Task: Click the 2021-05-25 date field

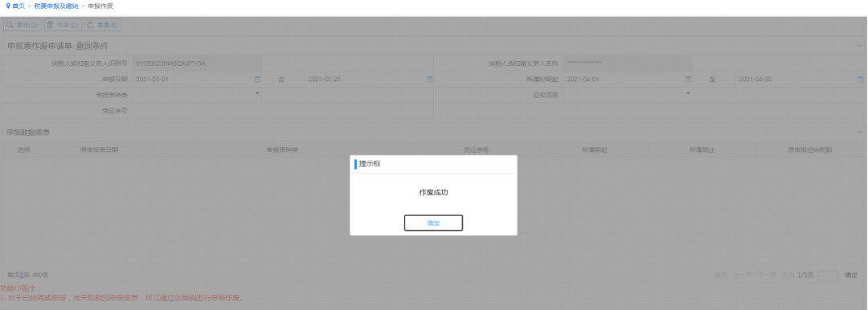Action: pos(369,80)
